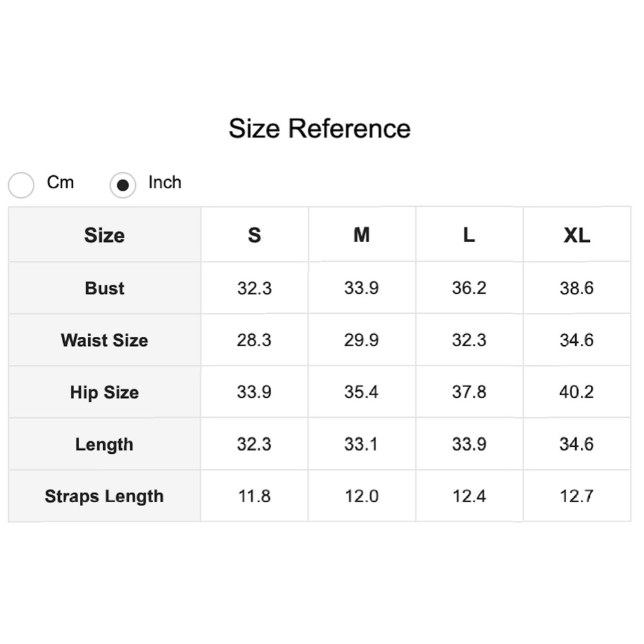Click the Cm unit label
The image size is (644, 644).
[x=61, y=182]
